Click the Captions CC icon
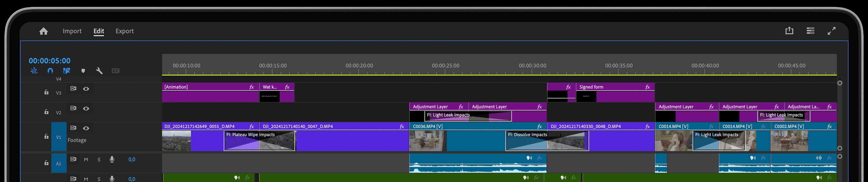Viewport: 868px width, 182px height. coord(115,71)
